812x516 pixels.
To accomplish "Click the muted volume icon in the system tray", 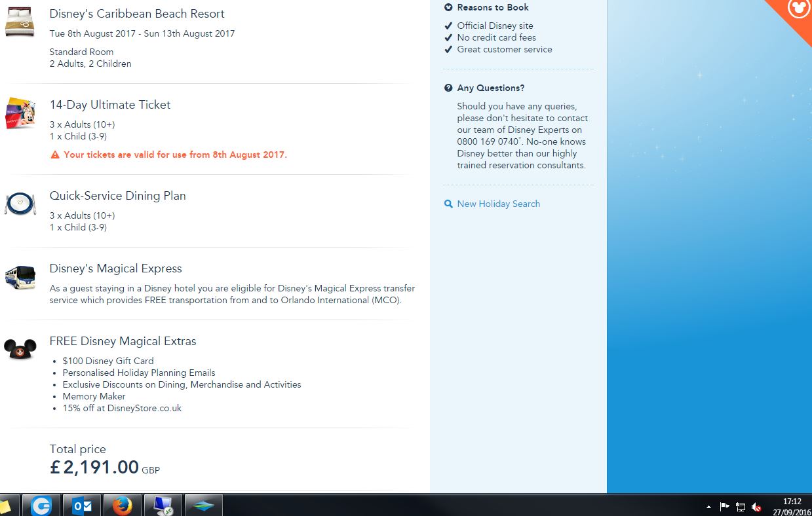I will coord(756,507).
